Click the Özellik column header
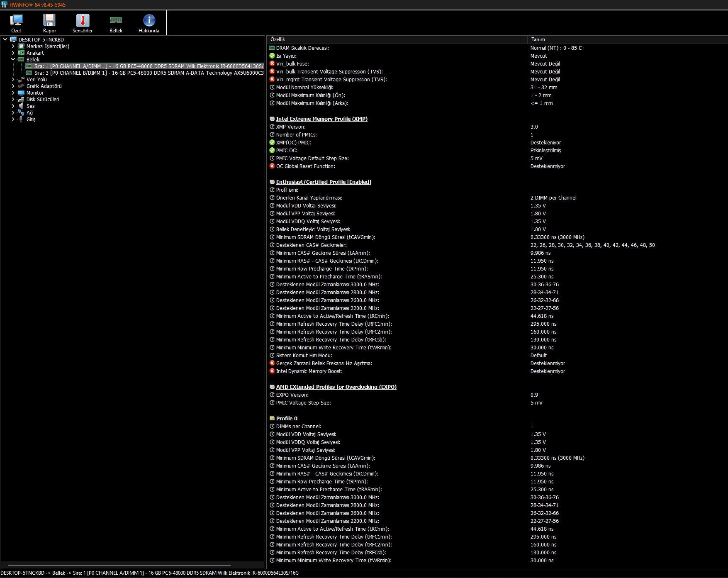Viewport: 728px width, 578px height. [397, 39]
